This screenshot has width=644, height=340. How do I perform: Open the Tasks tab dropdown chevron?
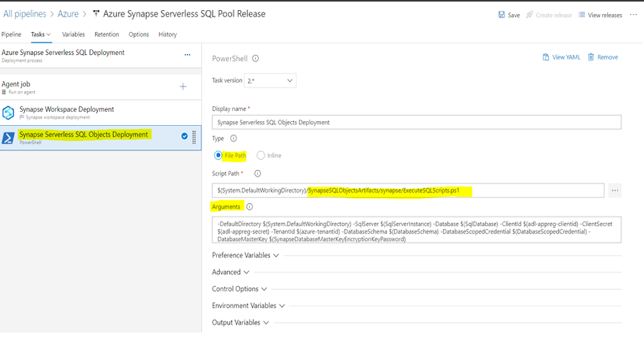click(49, 34)
